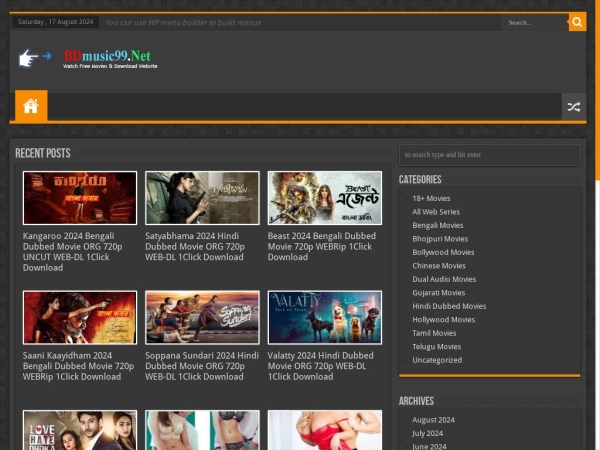Click the Archives heading
The width and height of the screenshot is (600, 450).
[416, 401]
